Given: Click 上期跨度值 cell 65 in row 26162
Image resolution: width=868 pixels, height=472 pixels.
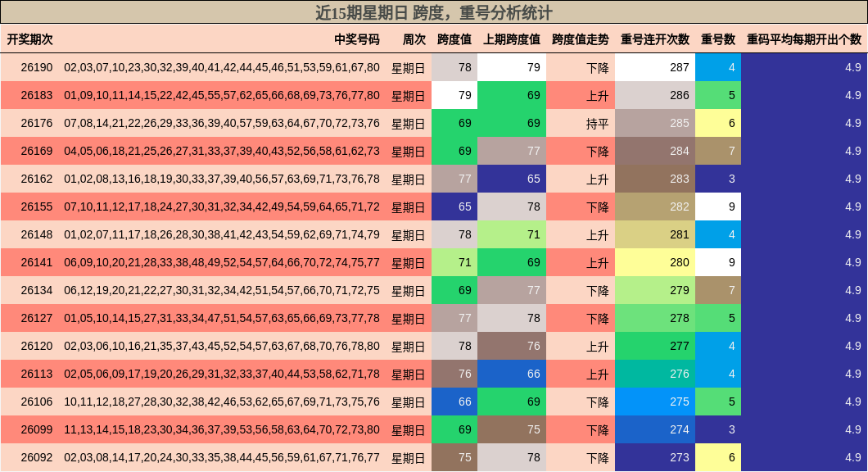Looking at the screenshot, I should coord(512,179).
